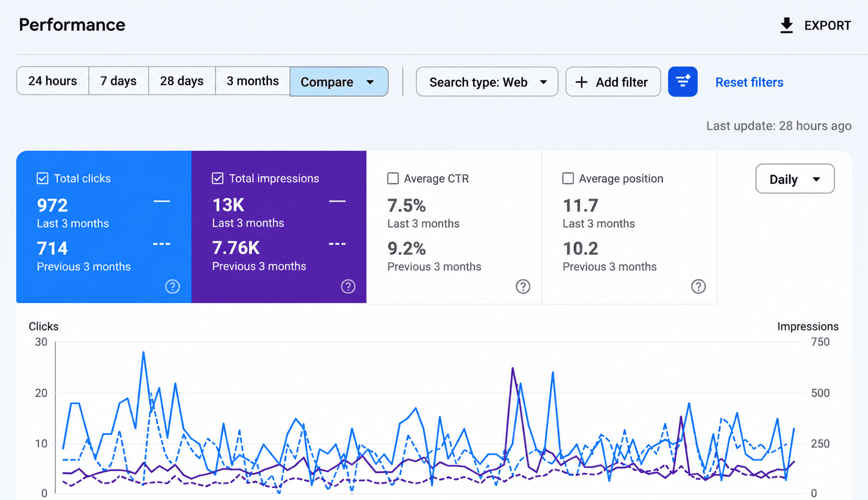Click the 11.7 average position value

[x=581, y=205]
